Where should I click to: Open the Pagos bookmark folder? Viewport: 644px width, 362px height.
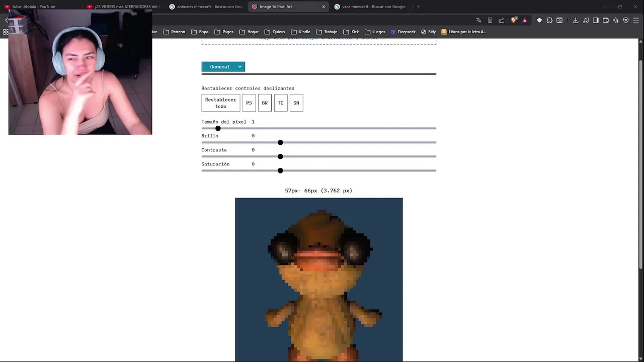click(x=224, y=32)
